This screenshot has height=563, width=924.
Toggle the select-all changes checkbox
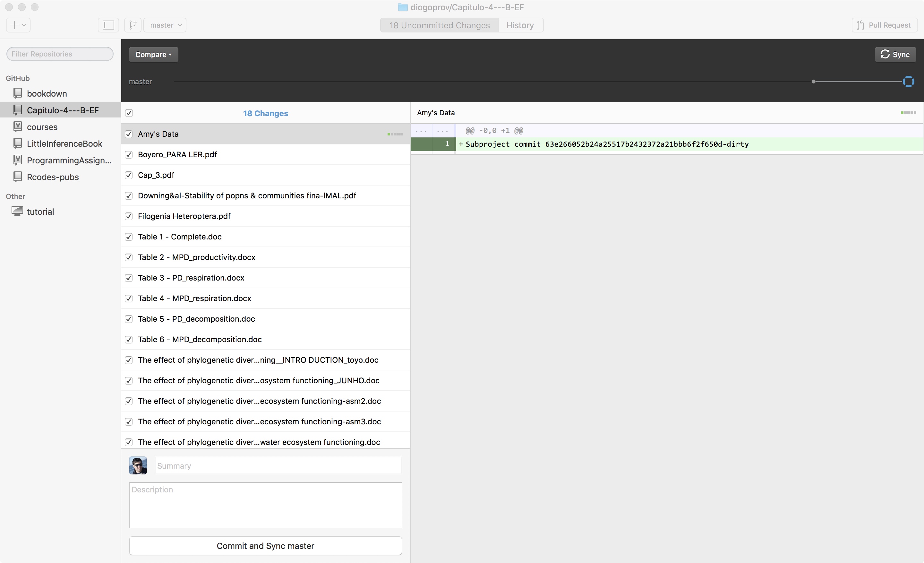pos(129,113)
